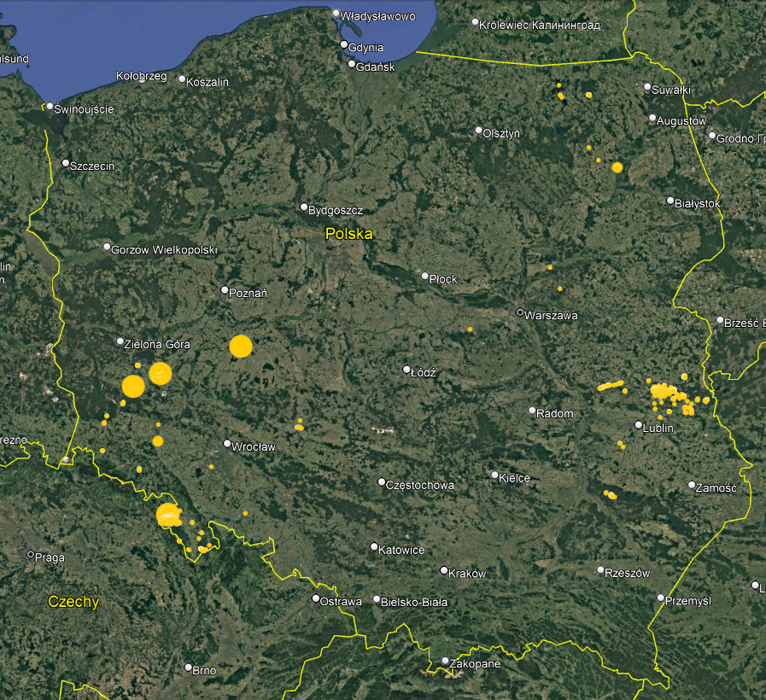Screen dimensions: 766x700
Task: Select the Olsztyn city marker
Action: tap(478, 131)
